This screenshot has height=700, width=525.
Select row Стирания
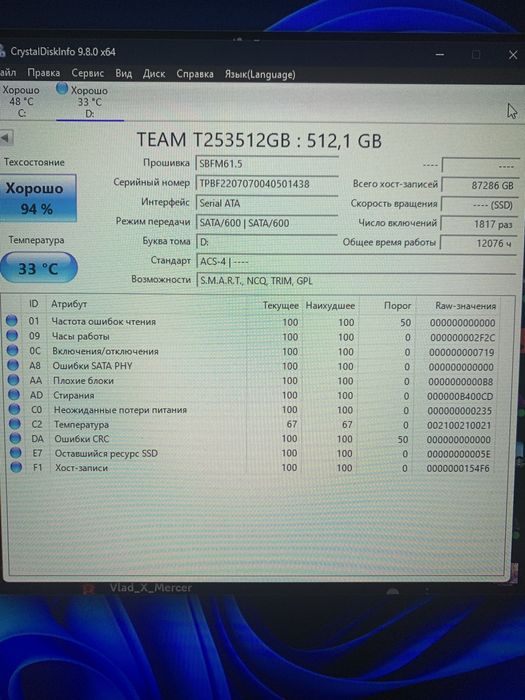click(x=251, y=396)
